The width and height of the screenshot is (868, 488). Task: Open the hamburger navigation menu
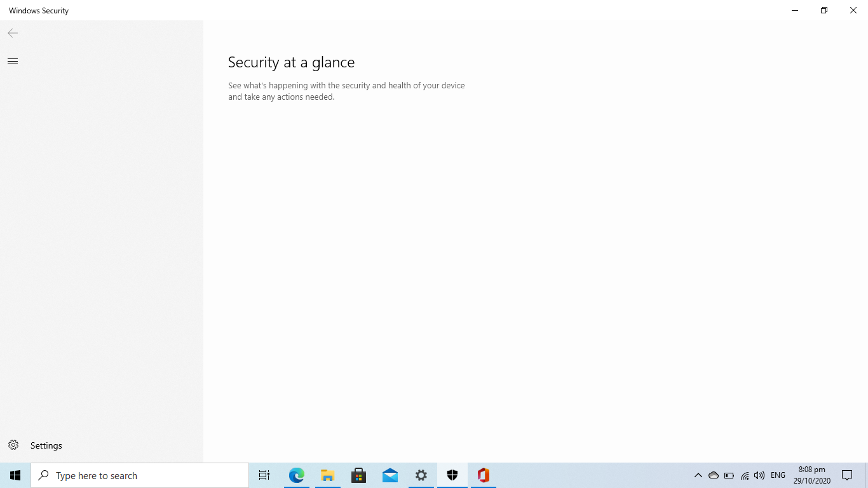tap(13, 62)
